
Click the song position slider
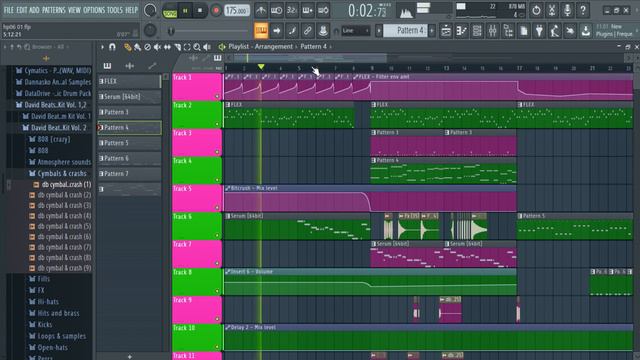(x=209, y=31)
